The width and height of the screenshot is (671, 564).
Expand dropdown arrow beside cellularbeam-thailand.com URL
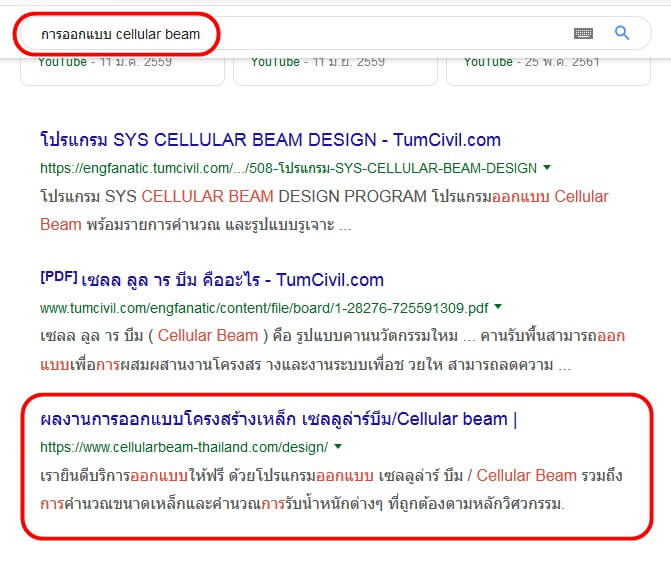(x=338, y=446)
